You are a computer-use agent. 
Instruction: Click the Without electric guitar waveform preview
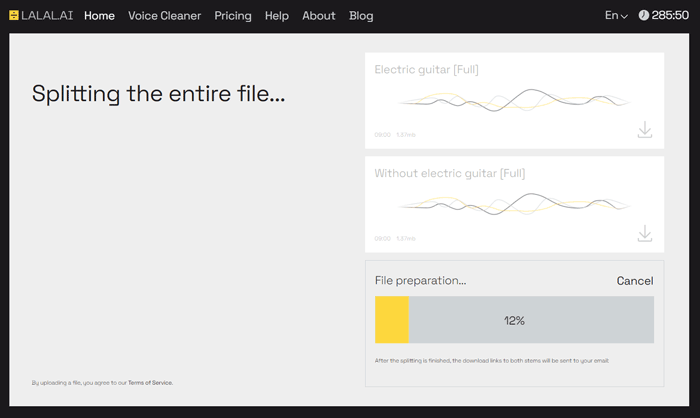[x=514, y=203]
